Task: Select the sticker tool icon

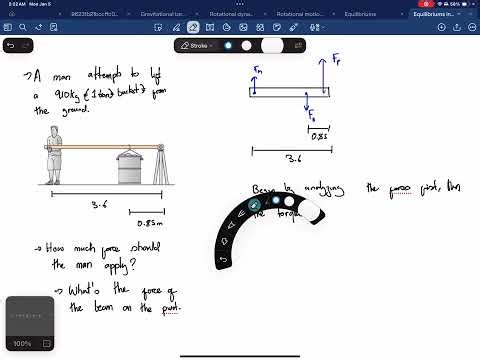Action: tap(277, 27)
